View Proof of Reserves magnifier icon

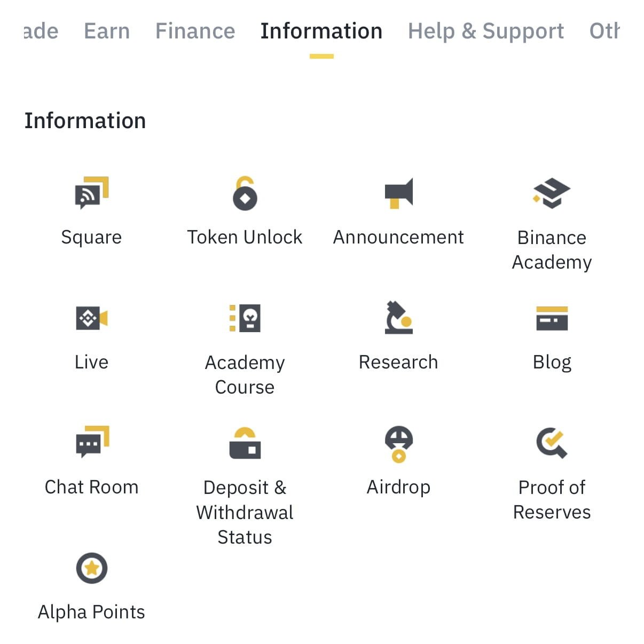(552, 444)
